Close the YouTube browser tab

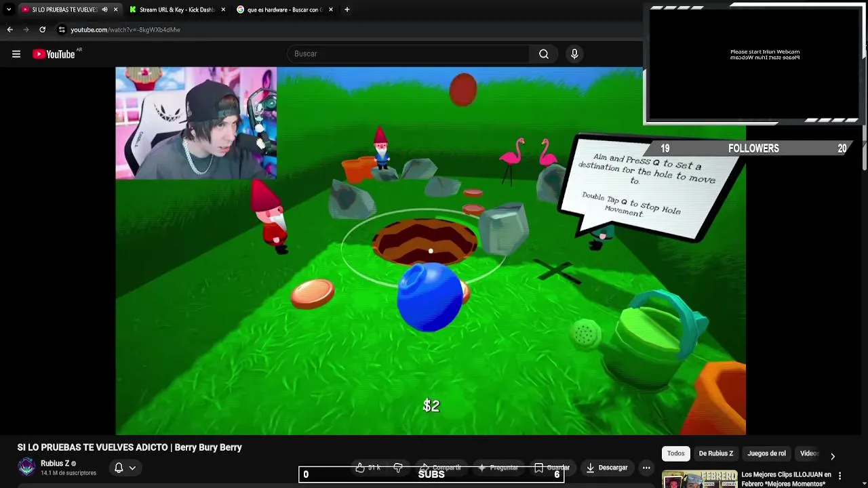pyautogui.click(x=115, y=9)
